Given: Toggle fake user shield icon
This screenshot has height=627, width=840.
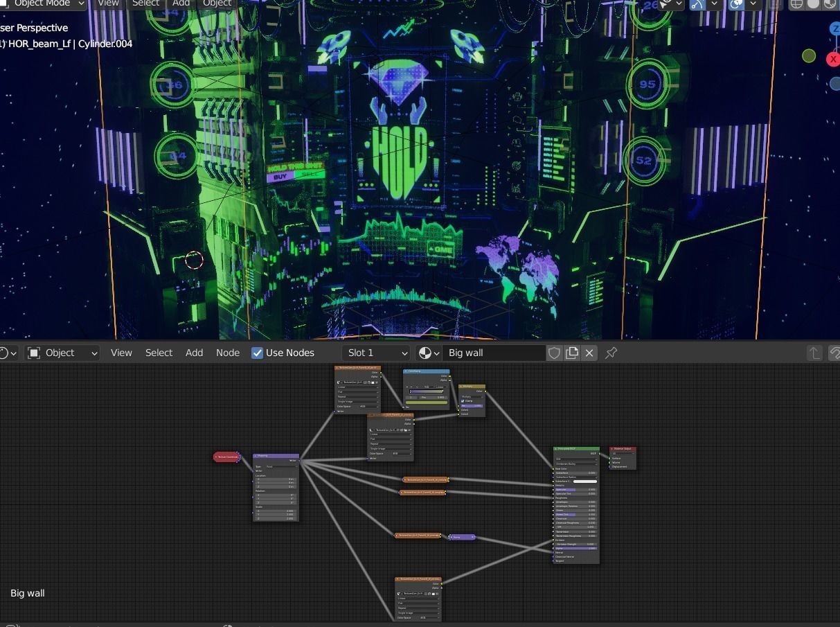Looking at the screenshot, I should (554, 353).
